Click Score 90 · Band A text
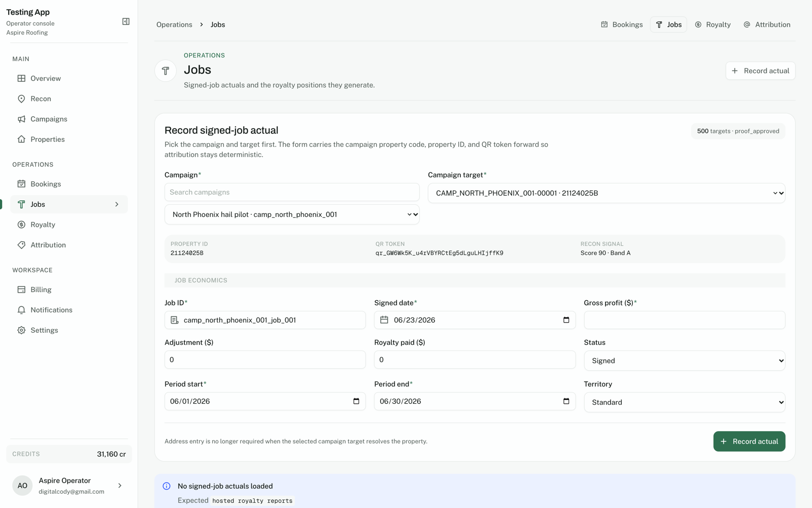The image size is (812, 508). click(x=605, y=253)
